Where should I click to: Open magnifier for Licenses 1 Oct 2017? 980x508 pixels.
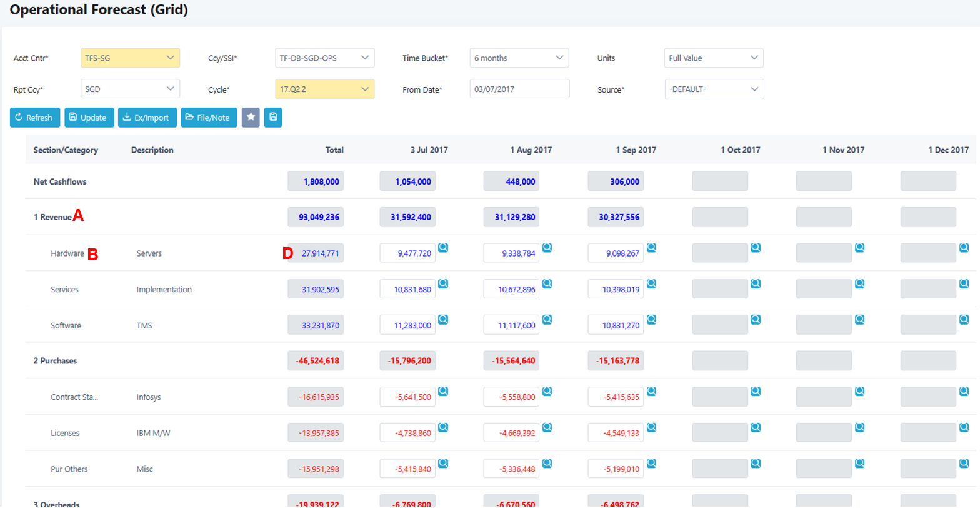click(x=756, y=427)
